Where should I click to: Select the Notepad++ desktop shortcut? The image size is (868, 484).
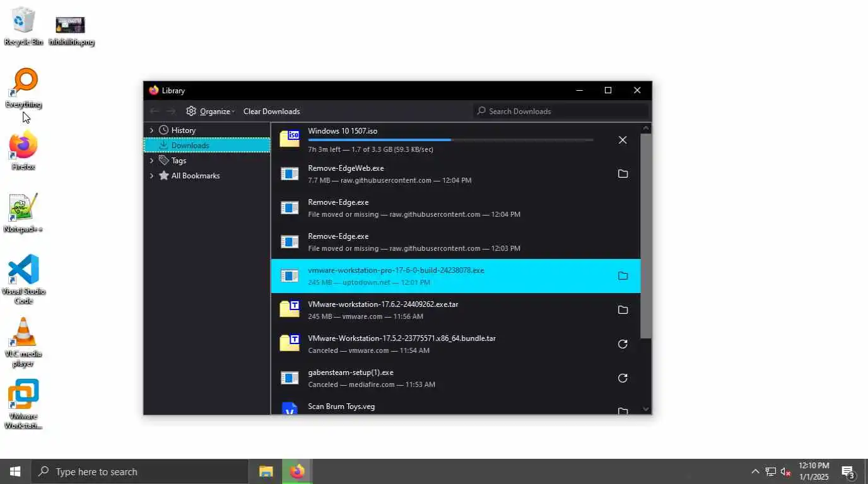click(23, 213)
